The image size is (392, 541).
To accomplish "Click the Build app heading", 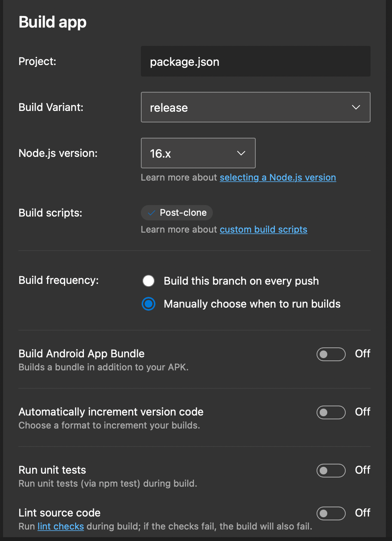I will 52,22.
